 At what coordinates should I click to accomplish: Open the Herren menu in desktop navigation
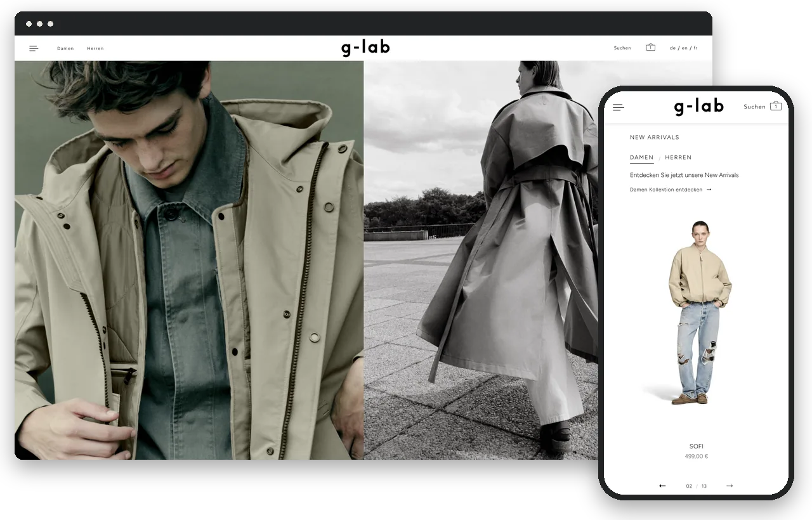coord(95,48)
